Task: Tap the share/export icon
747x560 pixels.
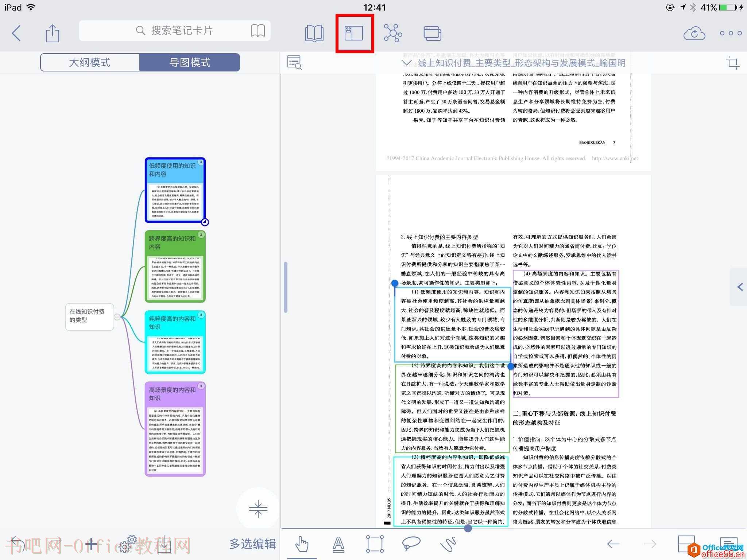Action: (x=52, y=33)
